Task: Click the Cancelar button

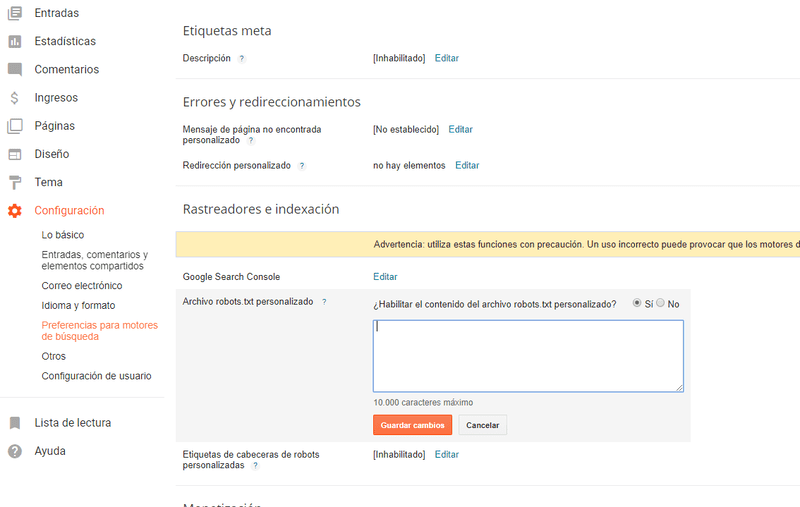Action: pyautogui.click(x=483, y=425)
